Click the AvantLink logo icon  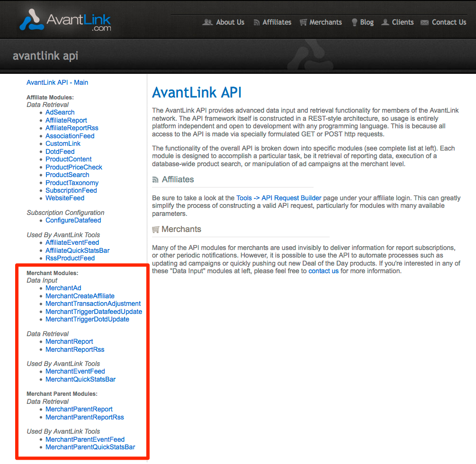click(31, 20)
